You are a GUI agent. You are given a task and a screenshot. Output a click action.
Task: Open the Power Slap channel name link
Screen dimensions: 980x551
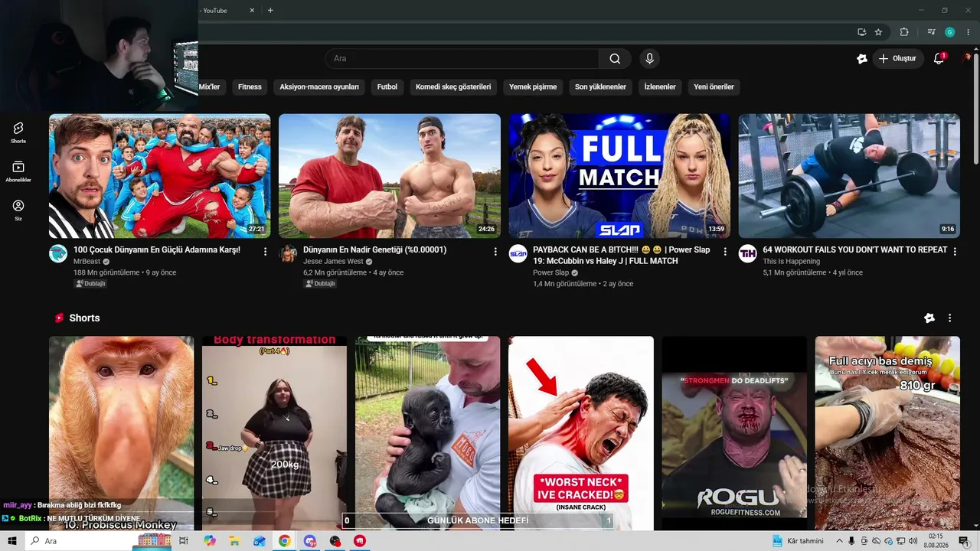(x=550, y=272)
